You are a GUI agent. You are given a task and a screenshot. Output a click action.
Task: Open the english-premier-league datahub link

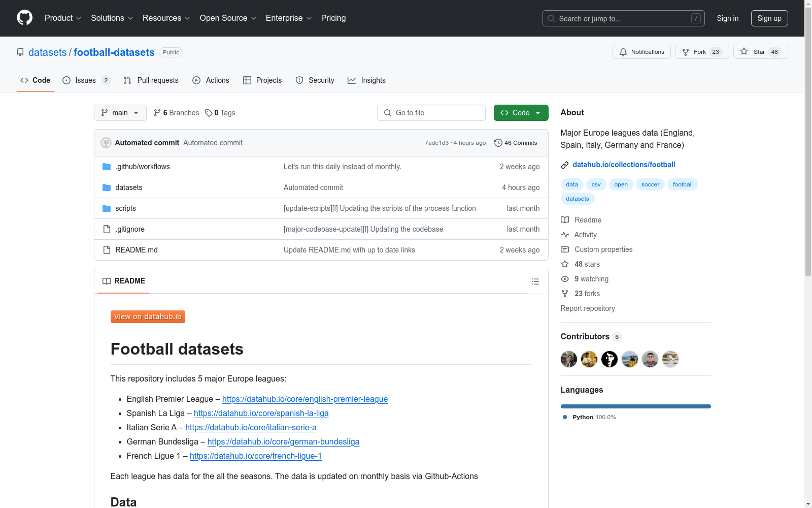(305, 399)
